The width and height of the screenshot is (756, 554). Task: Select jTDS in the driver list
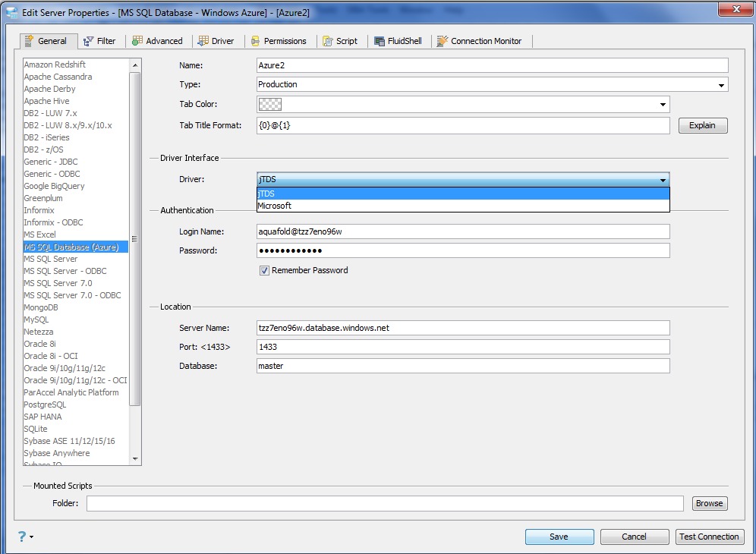(x=463, y=194)
